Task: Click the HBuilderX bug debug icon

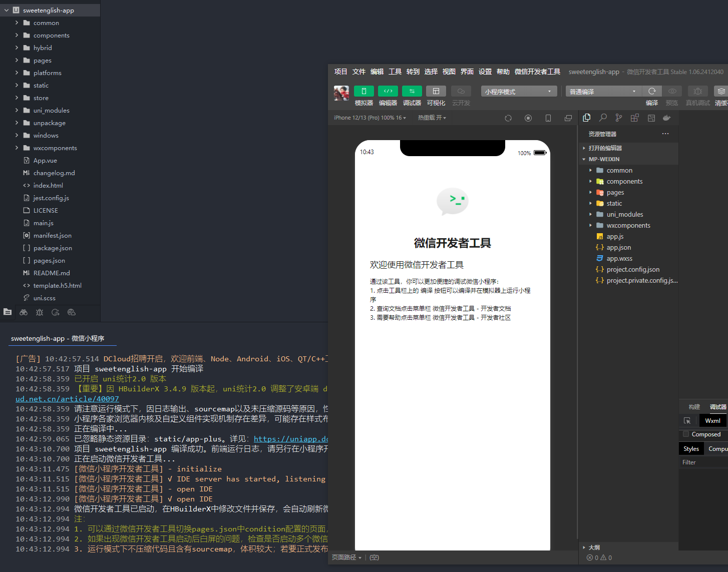Action: [40, 312]
